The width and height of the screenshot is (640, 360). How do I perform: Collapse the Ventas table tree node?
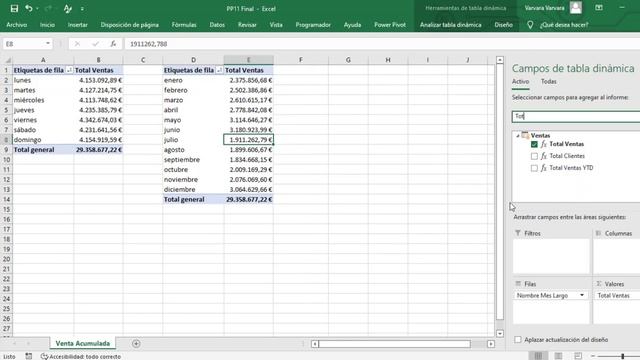coord(518,136)
